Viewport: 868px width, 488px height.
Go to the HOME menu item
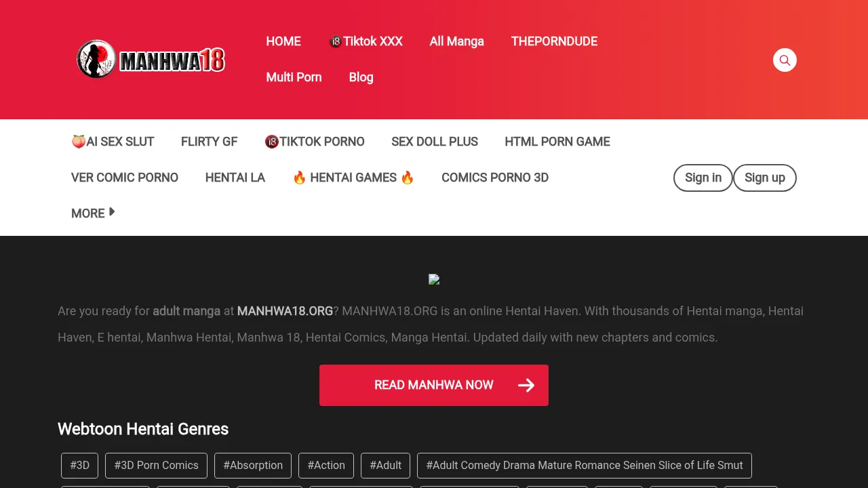tap(283, 41)
